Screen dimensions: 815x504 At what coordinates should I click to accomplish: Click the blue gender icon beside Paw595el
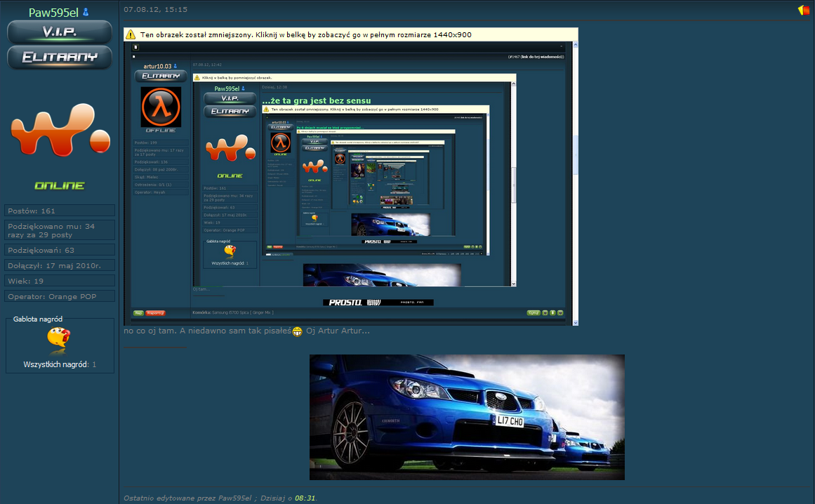(86, 13)
